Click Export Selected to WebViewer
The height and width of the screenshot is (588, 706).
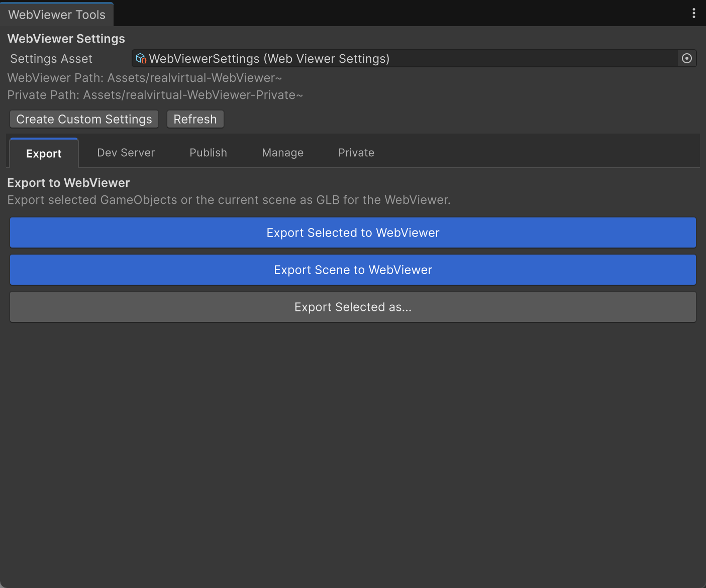(353, 233)
